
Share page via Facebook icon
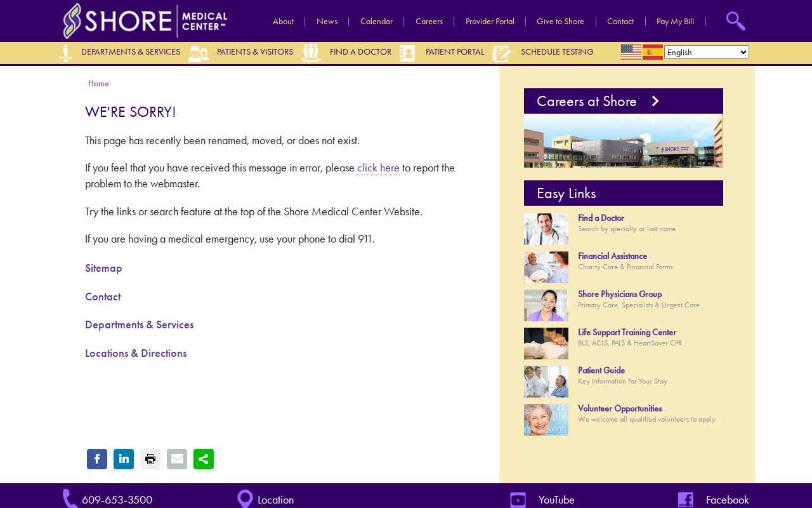coord(97,459)
